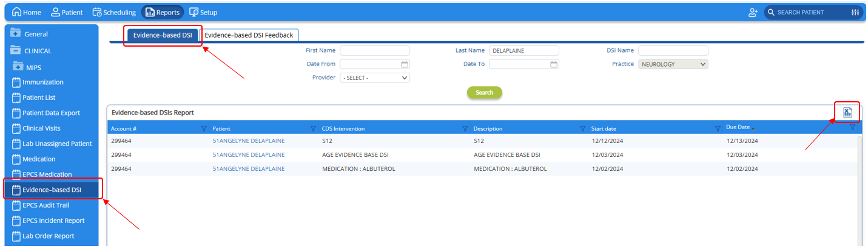Click MEDICATION : ALBUTEROL CDS Intervention cell
The image size is (868, 249).
pos(358,168)
